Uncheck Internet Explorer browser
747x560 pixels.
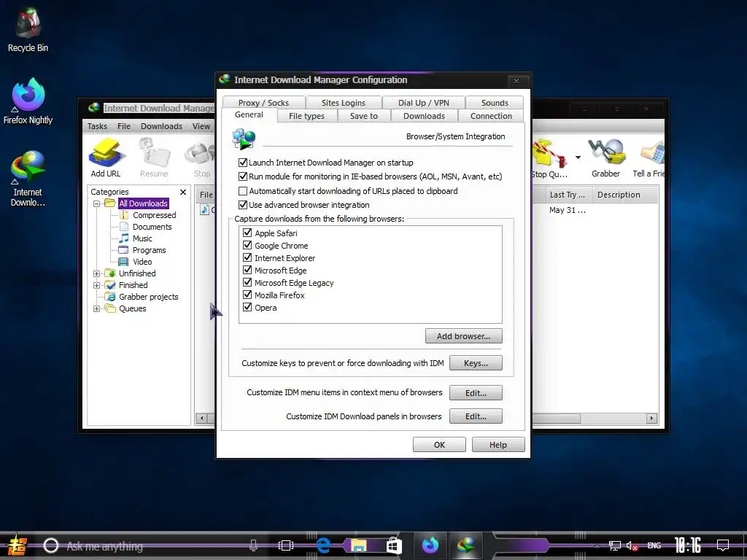[x=247, y=257]
